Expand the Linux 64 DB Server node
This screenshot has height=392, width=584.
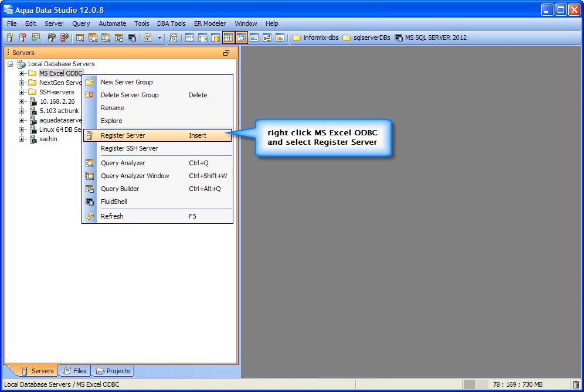click(22, 129)
